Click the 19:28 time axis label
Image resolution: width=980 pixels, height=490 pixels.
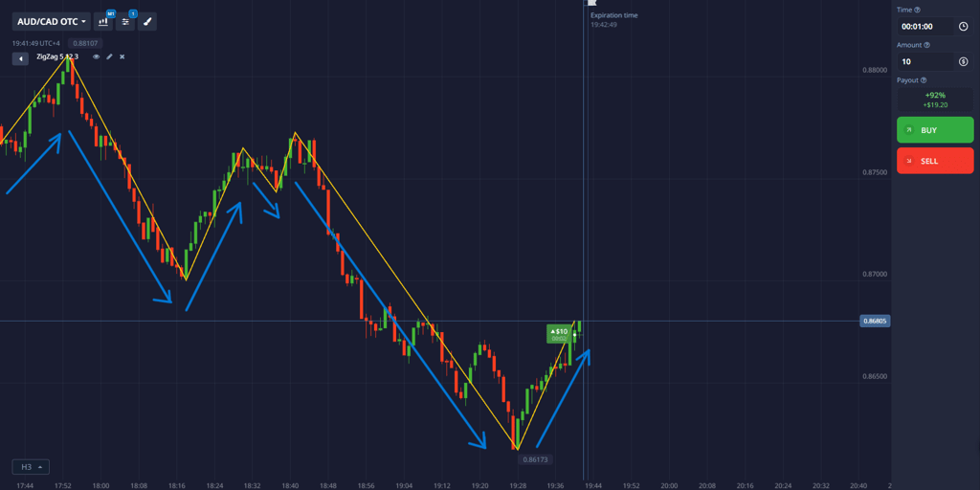pos(518,485)
